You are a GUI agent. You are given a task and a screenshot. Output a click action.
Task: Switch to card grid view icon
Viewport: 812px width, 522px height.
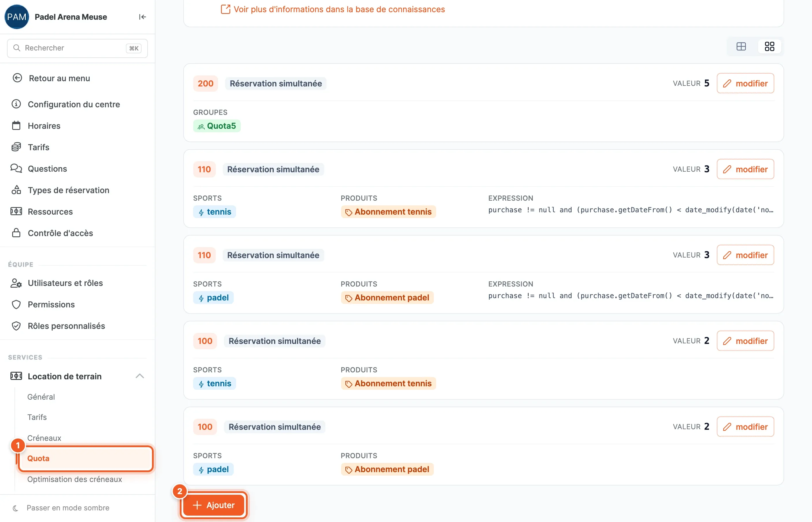click(x=769, y=46)
